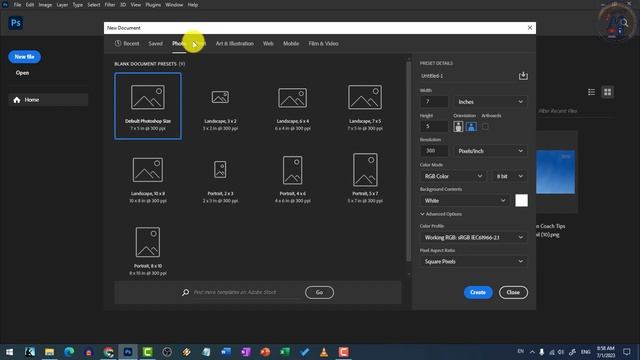This screenshot has width=640, height=360.
Task: Enable the Artboards checkbox
Action: tap(485, 127)
